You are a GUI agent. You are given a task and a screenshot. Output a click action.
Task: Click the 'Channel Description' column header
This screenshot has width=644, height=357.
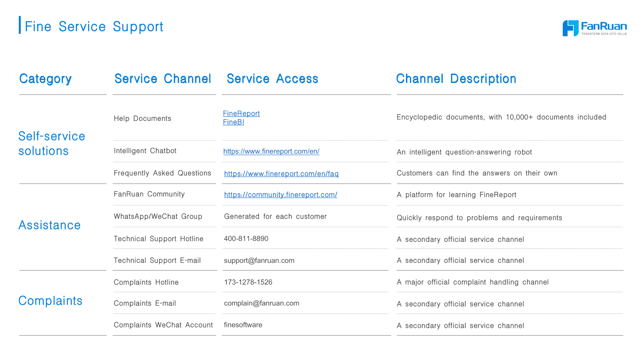pyautogui.click(x=456, y=79)
